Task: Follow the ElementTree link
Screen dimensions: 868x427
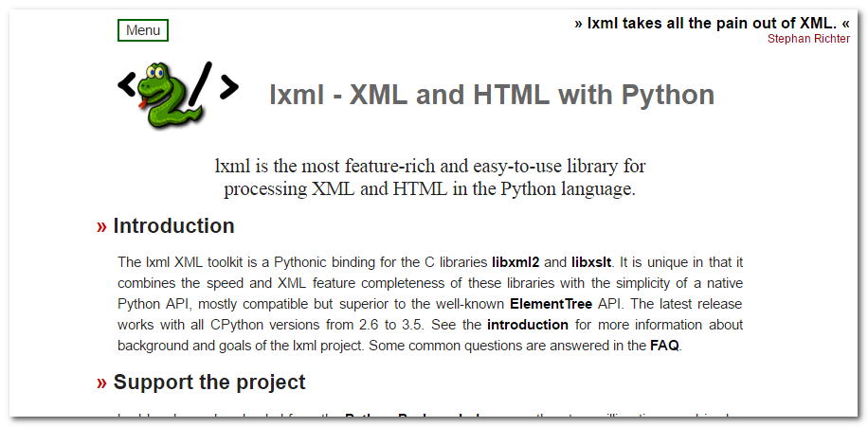Action: tap(551, 304)
